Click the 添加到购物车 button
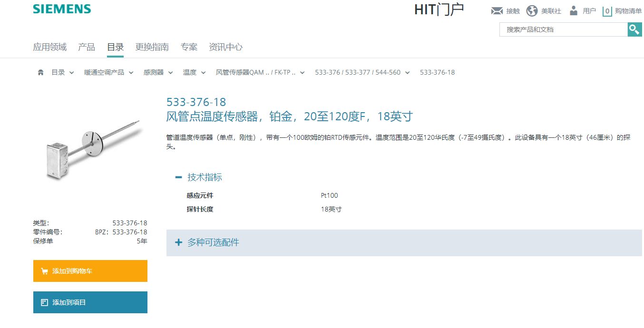Screen dimensions: 644x328 click(90, 271)
